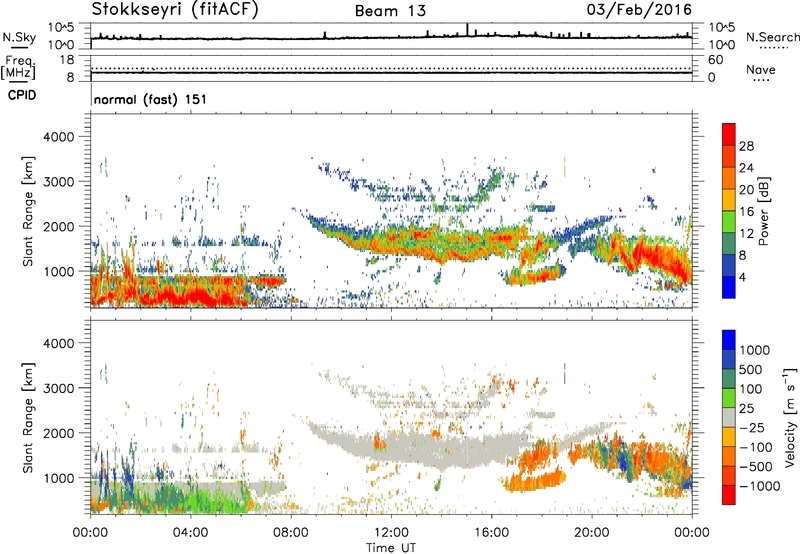Click the '2000' range tick on the velocity panel
This screenshot has height=554, width=800.
click(x=59, y=433)
